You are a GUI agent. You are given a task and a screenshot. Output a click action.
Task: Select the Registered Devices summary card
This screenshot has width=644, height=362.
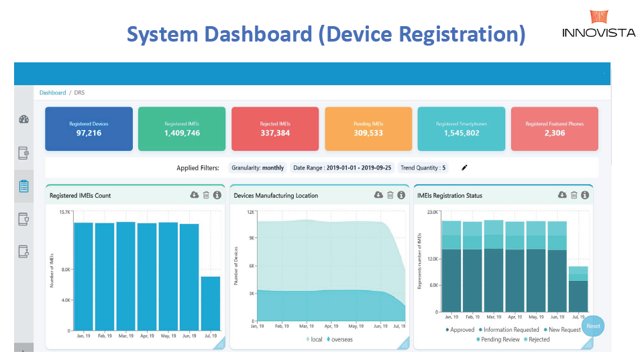pyautogui.click(x=89, y=128)
